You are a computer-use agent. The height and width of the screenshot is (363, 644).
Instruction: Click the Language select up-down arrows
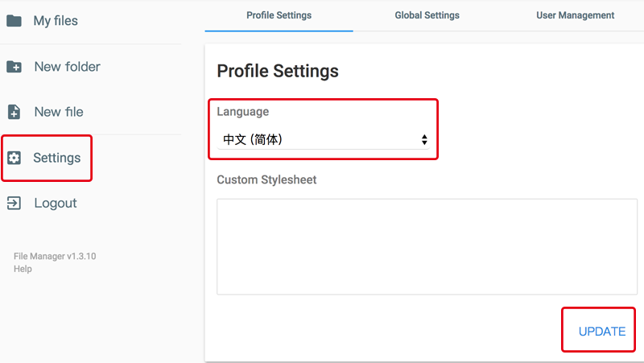coord(424,140)
